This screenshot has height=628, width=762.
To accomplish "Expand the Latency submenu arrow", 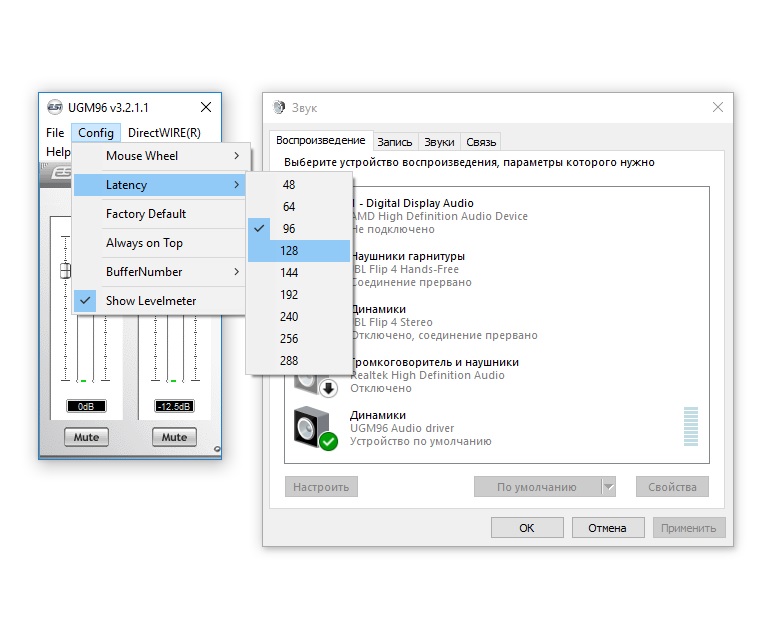I will tap(237, 185).
